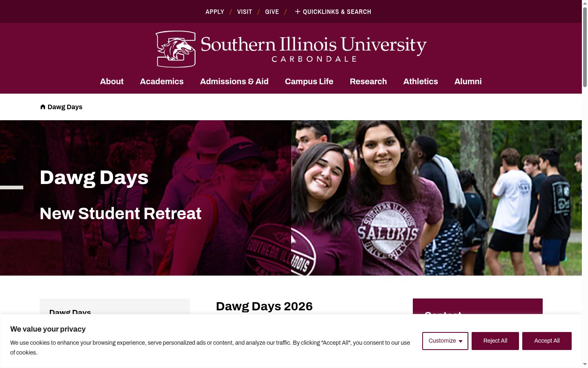This screenshot has height=368, width=588.
Task: Click the home icon in breadcrumb
Action: click(43, 107)
